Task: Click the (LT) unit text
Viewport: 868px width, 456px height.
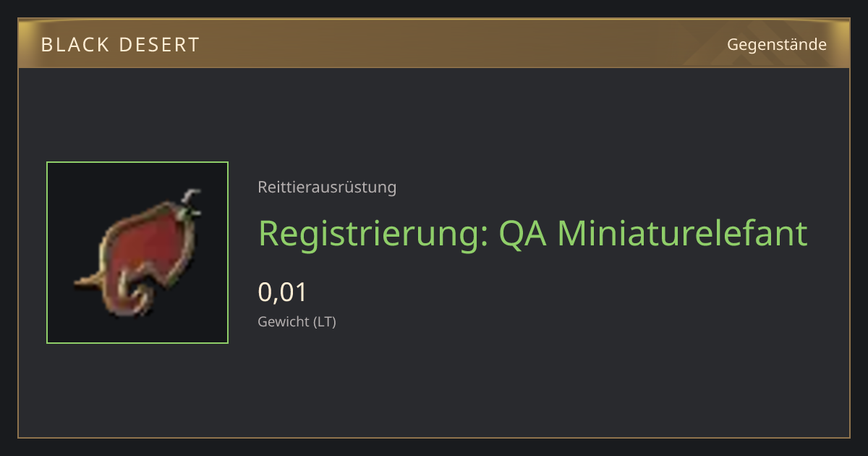Action: pyautogui.click(x=324, y=322)
